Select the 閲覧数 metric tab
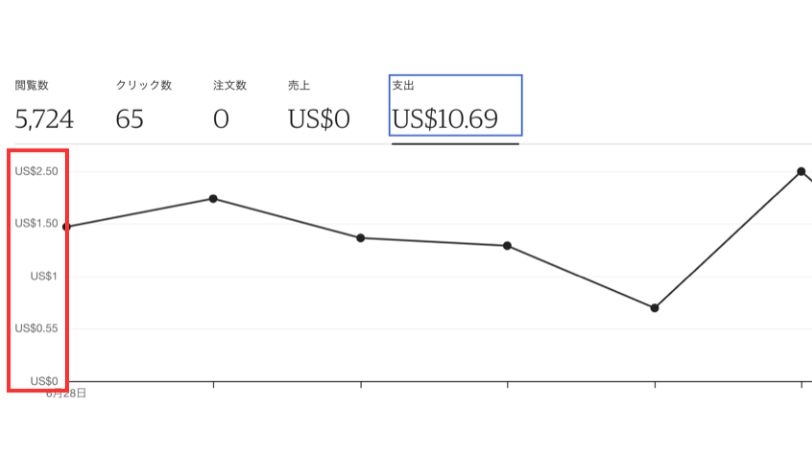This screenshot has width=812, height=457. [x=44, y=106]
